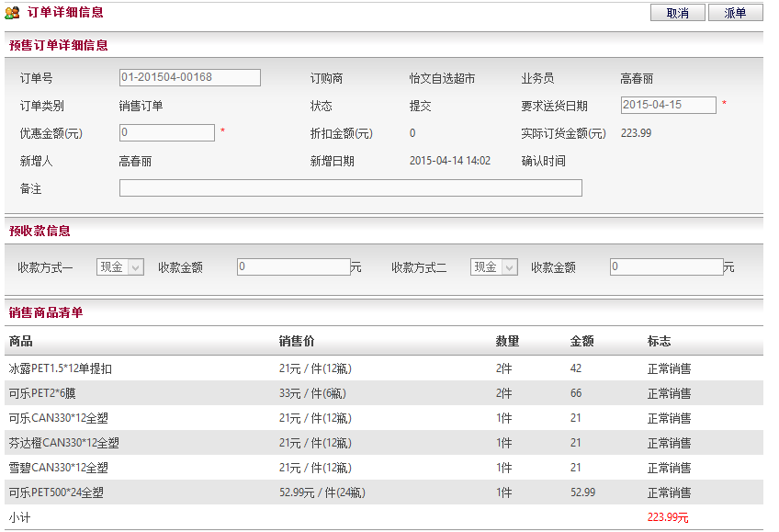This screenshot has width=779, height=532.
Task: Click quantity 2件 in 冰露PET1.5*12单提扣 row
Action: 503,368
